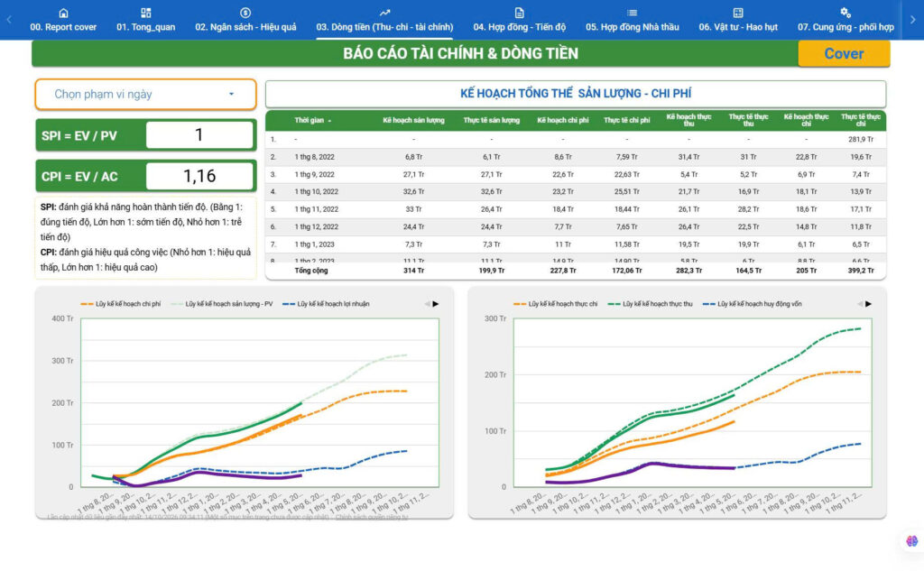Screen dimensions: 924x571
Task: Click the trend-line icon for Dòng tiền
Action: tap(384, 13)
